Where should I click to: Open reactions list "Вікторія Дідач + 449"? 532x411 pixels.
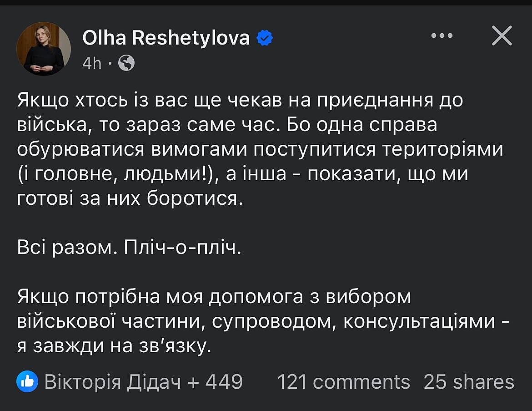coord(143,381)
